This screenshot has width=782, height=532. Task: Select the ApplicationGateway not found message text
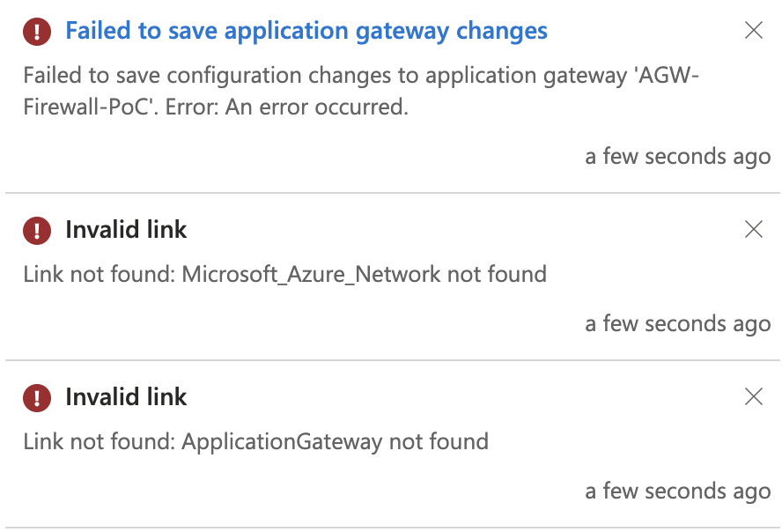point(255,441)
